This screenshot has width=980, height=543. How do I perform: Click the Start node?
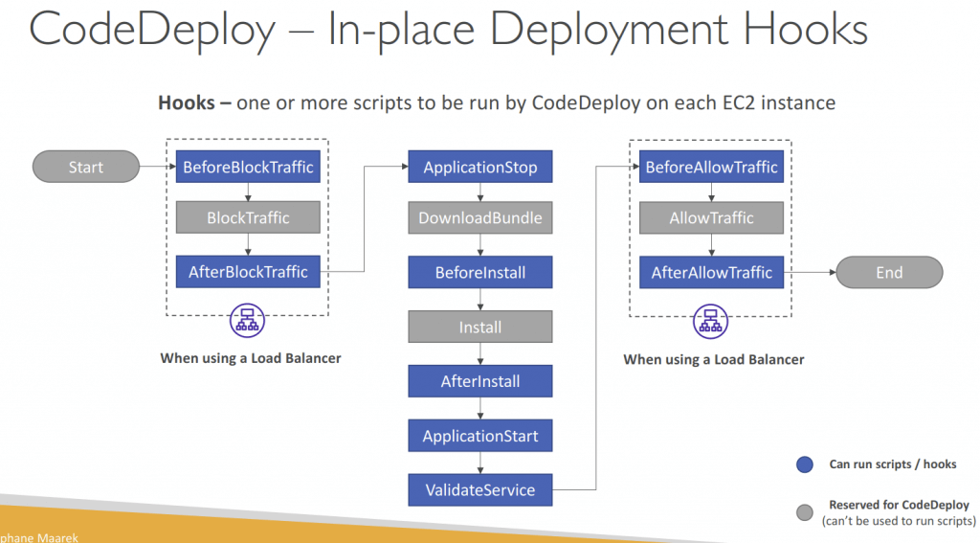85,167
